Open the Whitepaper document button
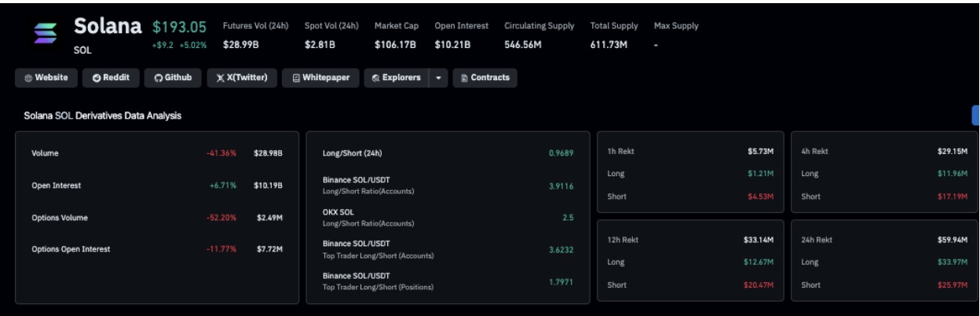The width and height of the screenshot is (980, 316). pos(320,78)
